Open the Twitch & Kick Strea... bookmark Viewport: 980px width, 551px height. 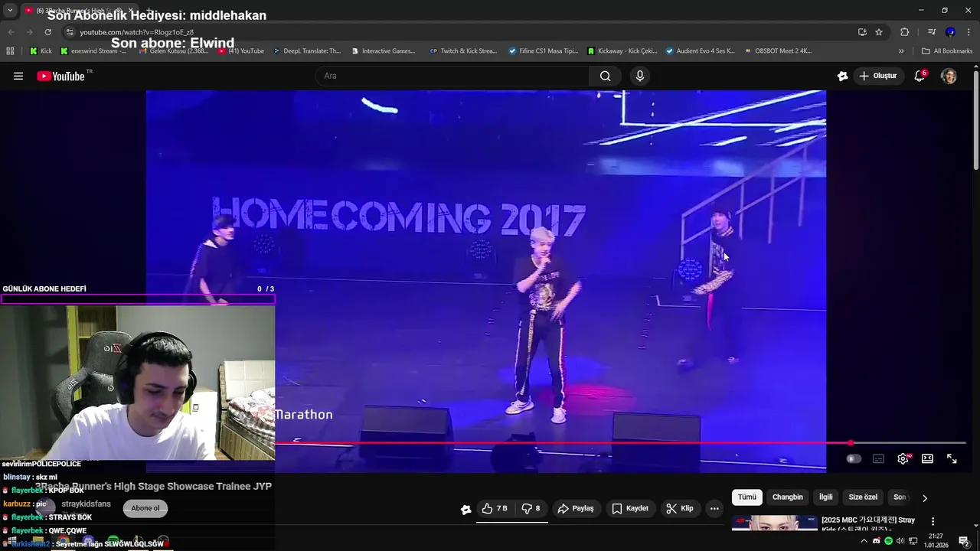coord(464,51)
